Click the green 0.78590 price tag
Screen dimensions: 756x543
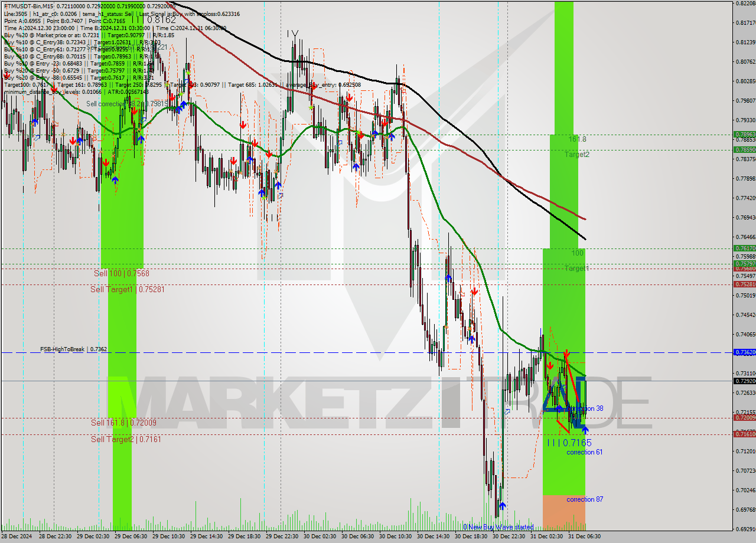pos(744,149)
